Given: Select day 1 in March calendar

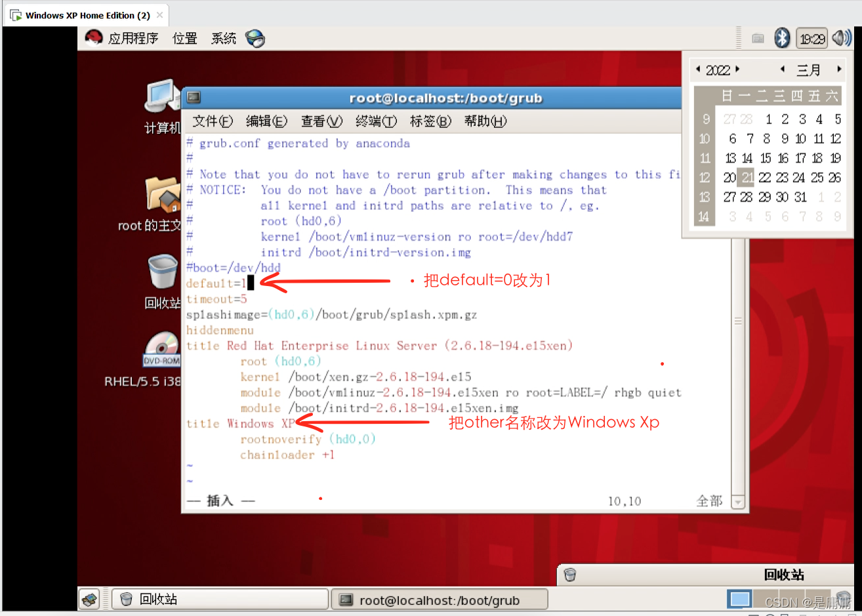Looking at the screenshot, I should [x=768, y=119].
